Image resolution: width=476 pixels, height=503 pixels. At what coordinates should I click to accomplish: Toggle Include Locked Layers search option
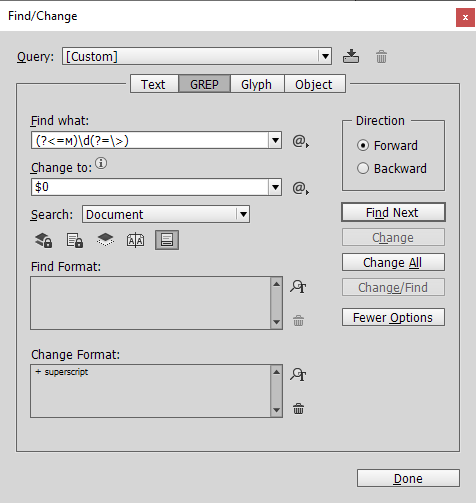pyautogui.click(x=43, y=240)
